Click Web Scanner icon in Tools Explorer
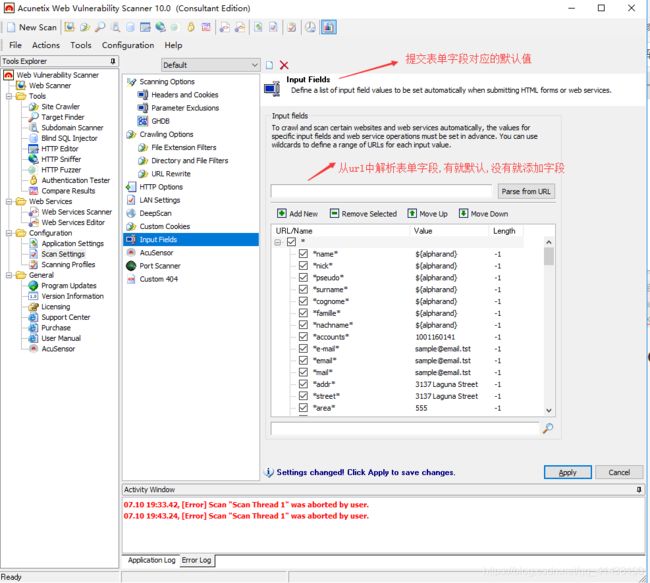The width and height of the screenshot is (650, 583). (x=21, y=85)
